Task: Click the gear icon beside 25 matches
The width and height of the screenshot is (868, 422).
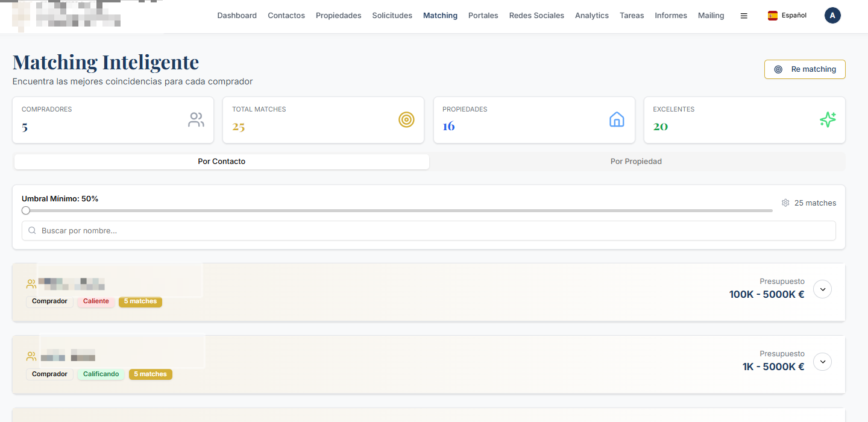Action: (785, 203)
